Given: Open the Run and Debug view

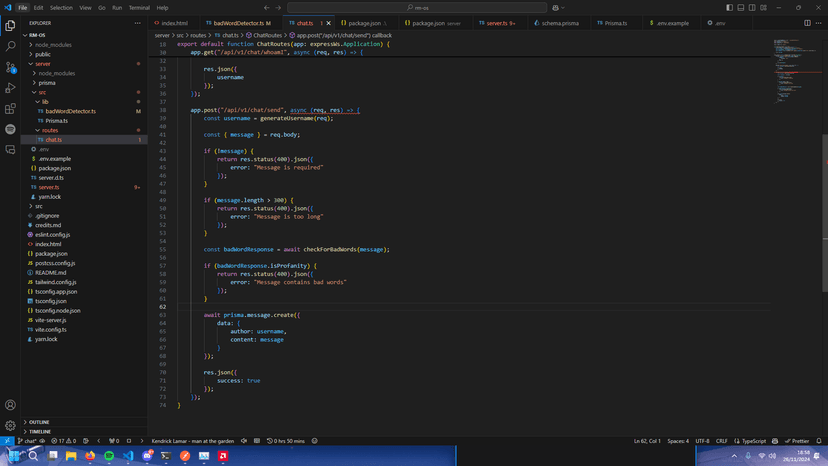Looking at the screenshot, I should [x=10, y=88].
